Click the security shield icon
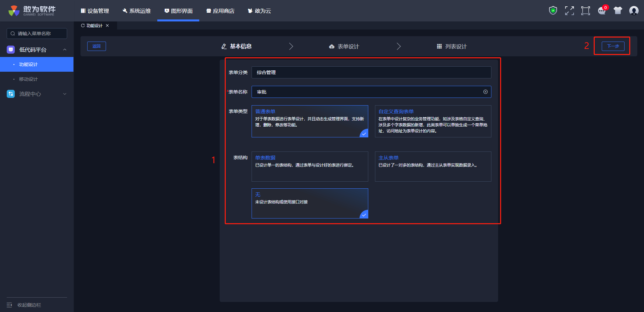Viewport: 644px width, 312px height. (553, 11)
